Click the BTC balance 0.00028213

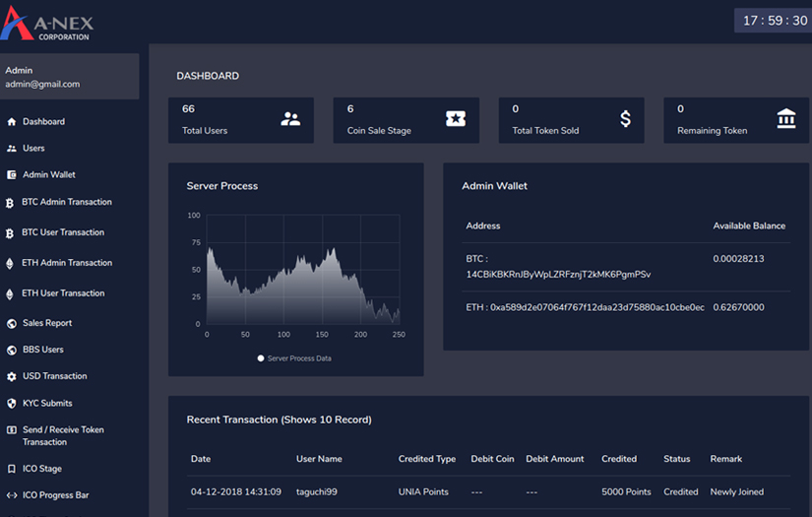point(738,259)
